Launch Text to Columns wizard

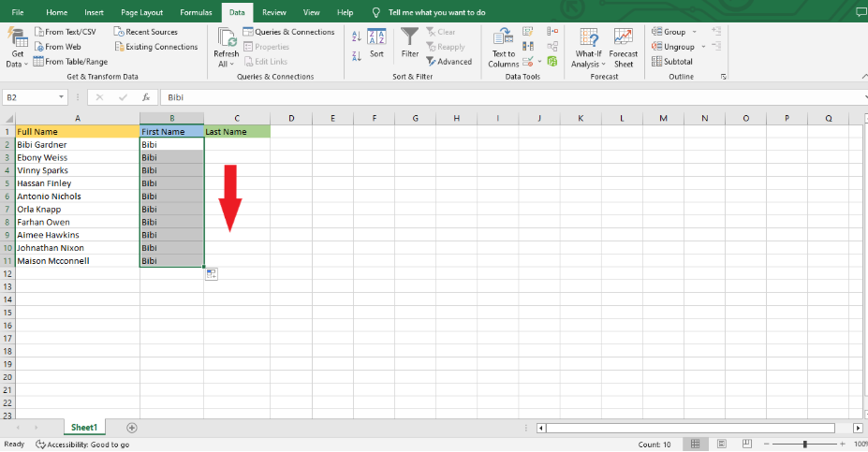[x=503, y=48]
